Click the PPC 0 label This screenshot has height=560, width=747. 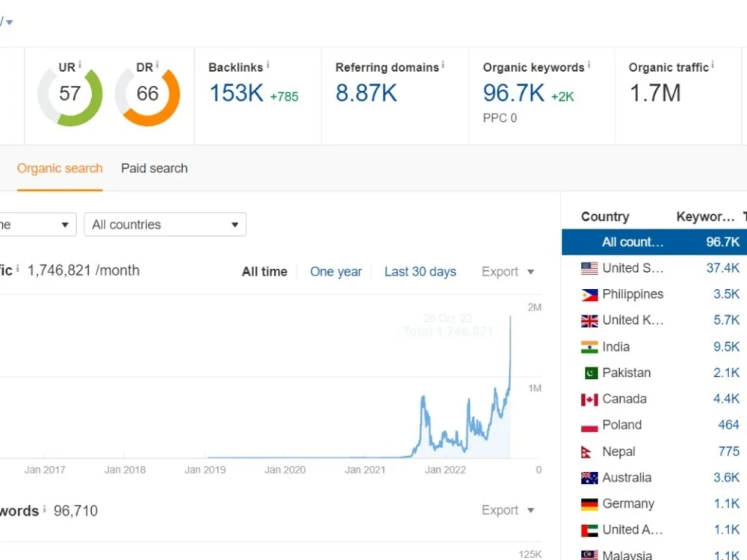click(500, 118)
